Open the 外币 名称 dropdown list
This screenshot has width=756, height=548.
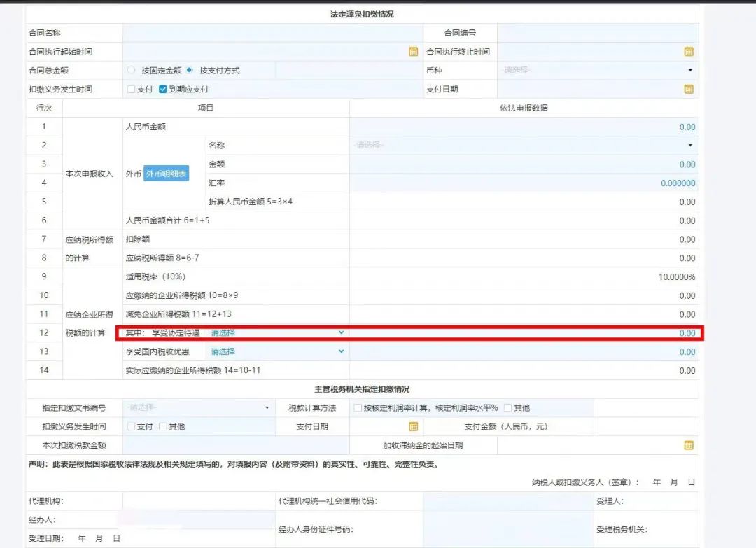coord(524,146)
